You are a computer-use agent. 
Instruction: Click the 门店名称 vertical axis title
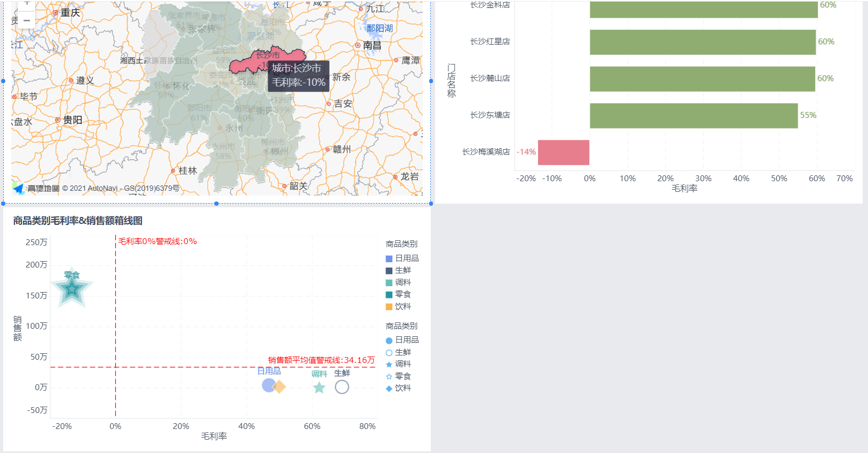point(451,80)
